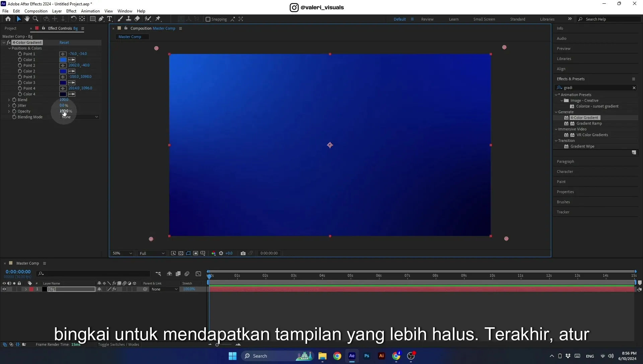Screen dimensions: 643x364
Task: Open the Blending Mode dropdown
Action: pyautogui.click(x=79, y=117)
